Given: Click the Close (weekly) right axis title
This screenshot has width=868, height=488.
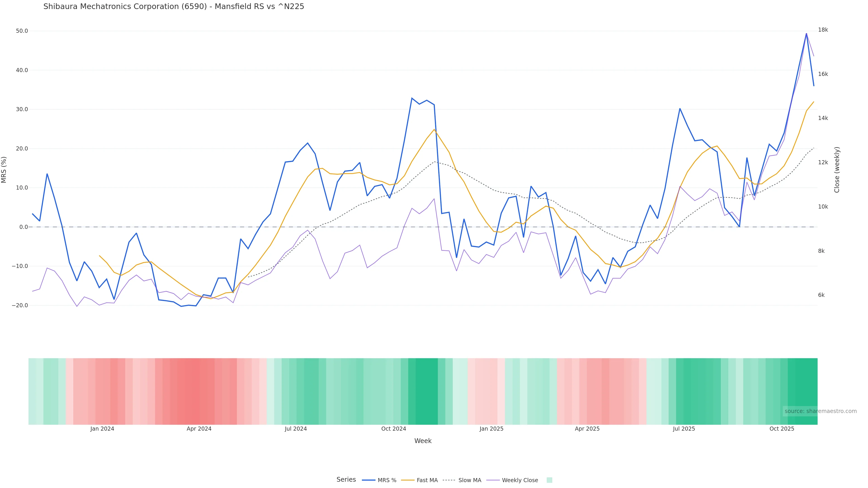Looking at the screenshot, I should (837, 169).
